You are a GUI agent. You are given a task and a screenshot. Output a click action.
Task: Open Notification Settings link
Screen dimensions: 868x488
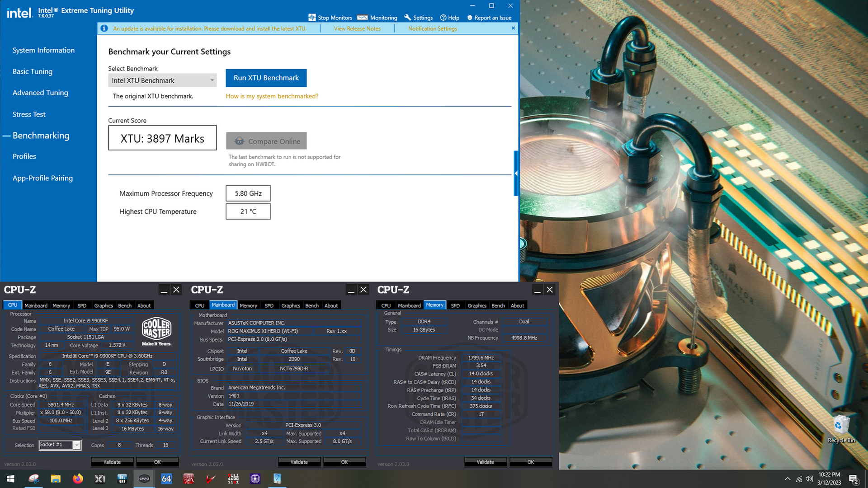point(433,28)
